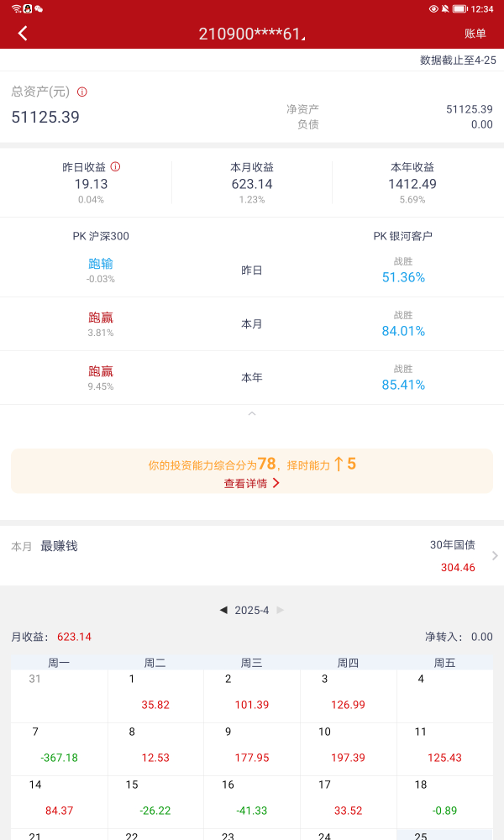The height and width of the screenshot is (840, 504).
Task: Select April 10 with 197.39 profit
Action: pos(348,749)
